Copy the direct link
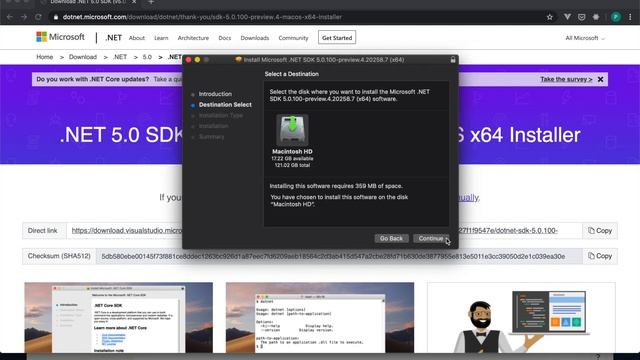The height and width of the screenshot is (360, 640). pyautogui.click(x=600, y=231)
